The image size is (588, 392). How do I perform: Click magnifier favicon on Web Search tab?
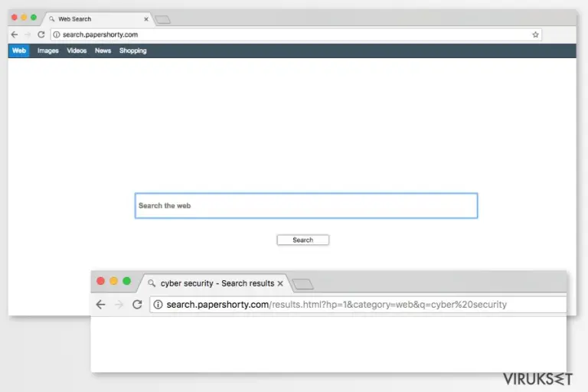coord(52,18)
